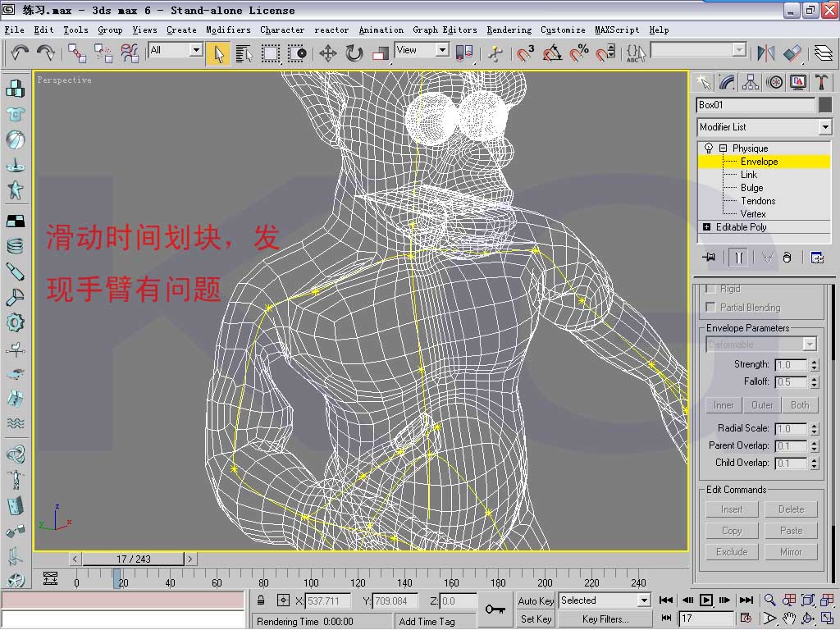The height and width of the screenshot is (630, 840).
Task: Select the Vertex sub-object level
Action: [x=753, y=214]
